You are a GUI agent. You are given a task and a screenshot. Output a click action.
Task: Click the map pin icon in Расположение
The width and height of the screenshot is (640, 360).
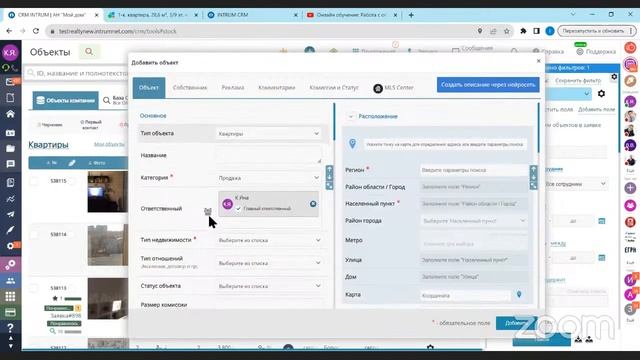click(x=352, y=143)
